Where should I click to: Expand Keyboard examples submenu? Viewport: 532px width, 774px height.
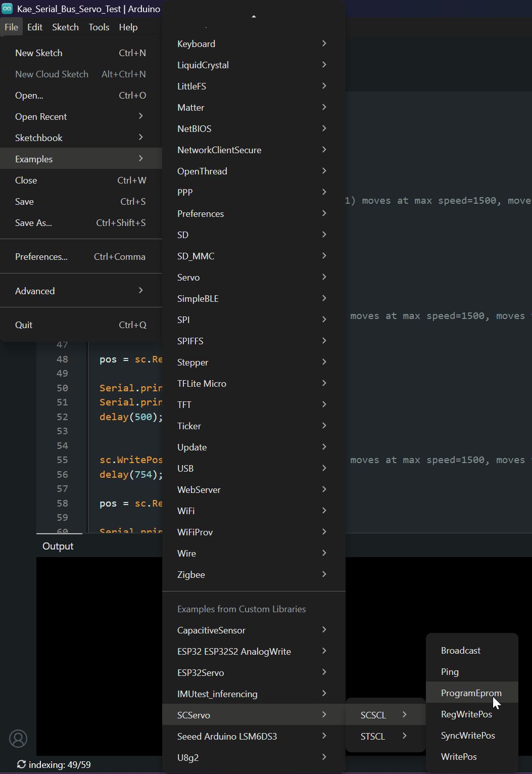click(x=254, y=44)
